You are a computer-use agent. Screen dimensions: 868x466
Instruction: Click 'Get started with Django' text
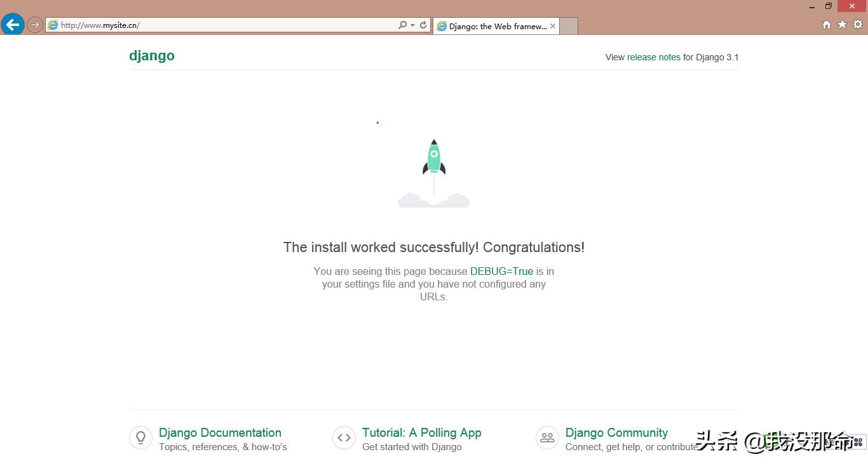pos(412,447)
